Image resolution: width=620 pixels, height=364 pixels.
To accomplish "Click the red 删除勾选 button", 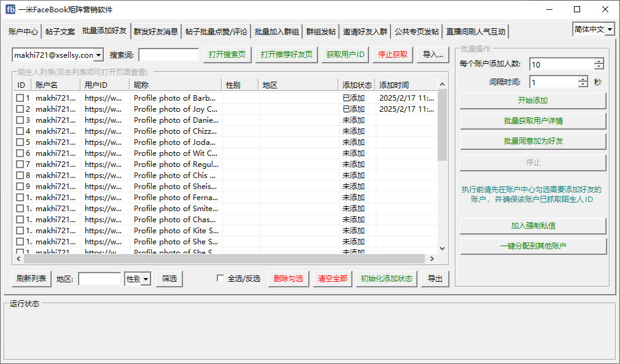I will pyautogui.click(x=289, y=279).
